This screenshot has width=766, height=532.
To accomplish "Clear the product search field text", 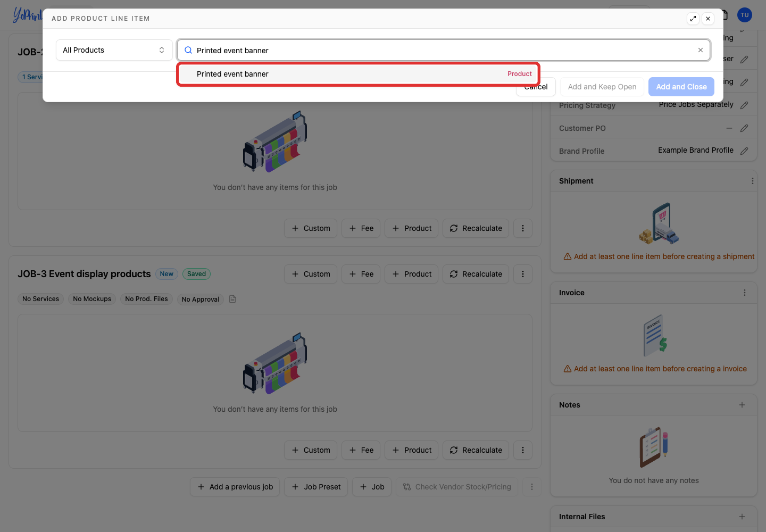I will click(x=701, y=50).
